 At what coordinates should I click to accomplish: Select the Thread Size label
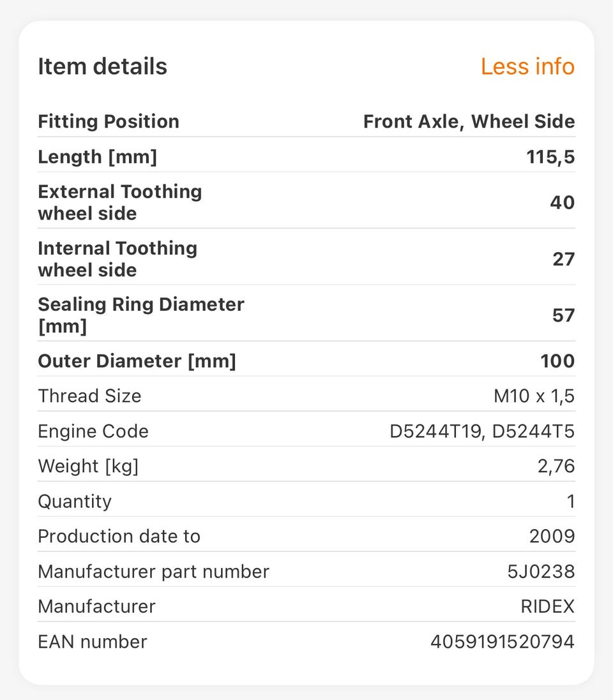(x=89, y=396)
